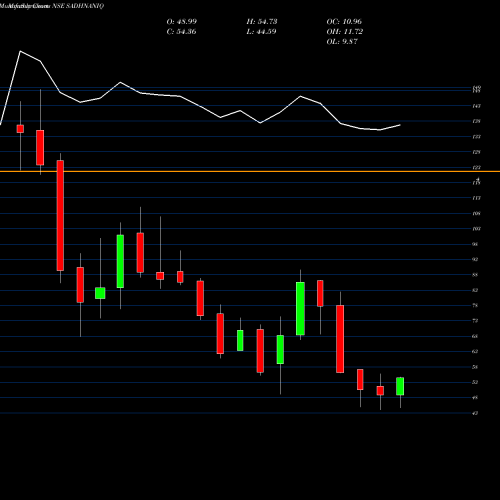Click the low price value L: 44.59

coord(261,32)
